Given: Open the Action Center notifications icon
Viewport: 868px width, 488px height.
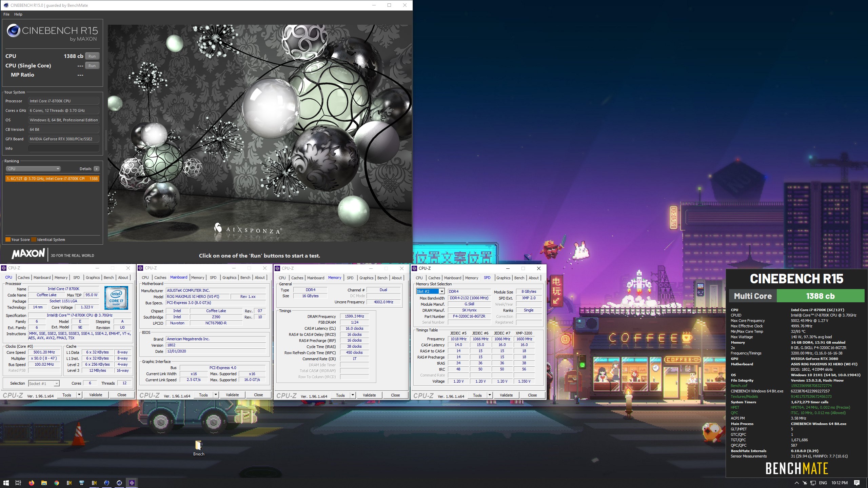Looking at the screenshot, I should pos(857,483).
